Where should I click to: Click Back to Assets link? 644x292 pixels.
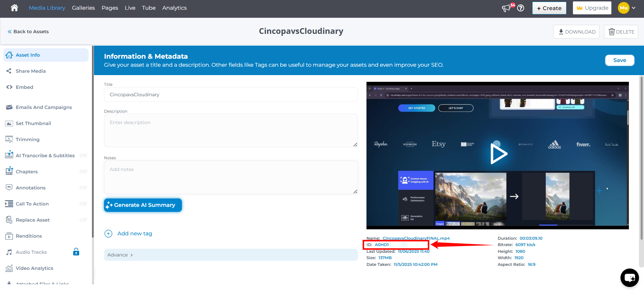28,32
